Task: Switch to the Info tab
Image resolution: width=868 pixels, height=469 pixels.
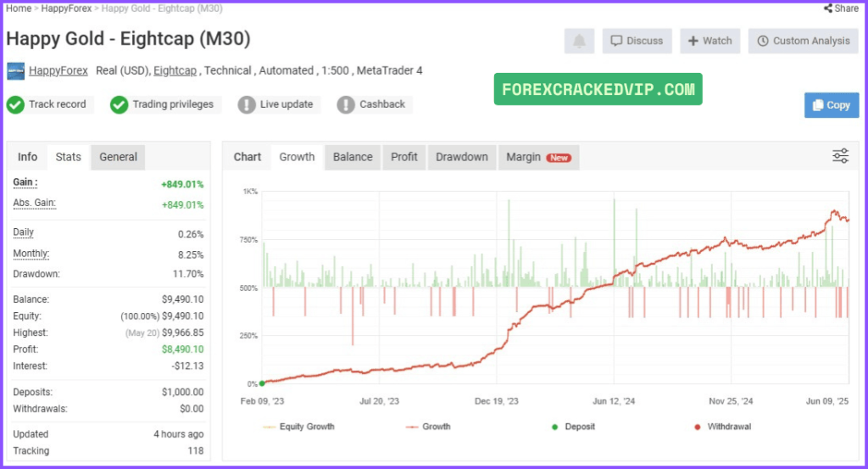Action: (27, 157)
